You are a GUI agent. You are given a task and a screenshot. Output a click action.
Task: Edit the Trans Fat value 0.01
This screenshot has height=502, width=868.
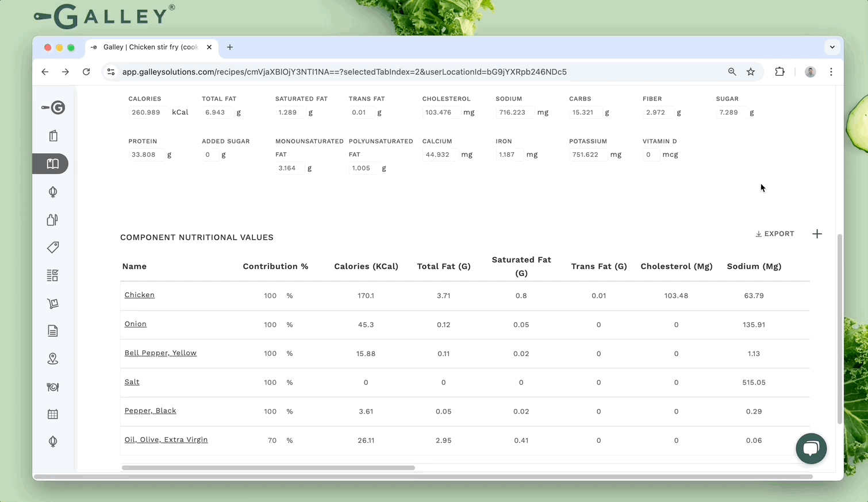(362, 113)
